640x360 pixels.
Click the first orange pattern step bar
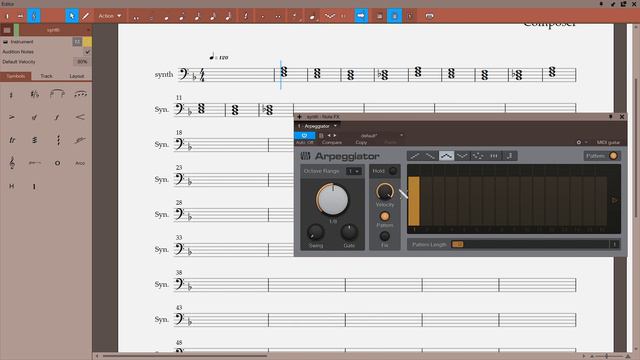pyautogui.click(x=414, y=201)
